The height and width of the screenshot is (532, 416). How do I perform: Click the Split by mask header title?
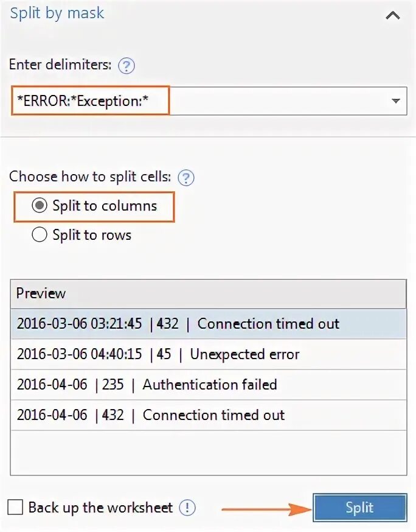tap(57, 13)
